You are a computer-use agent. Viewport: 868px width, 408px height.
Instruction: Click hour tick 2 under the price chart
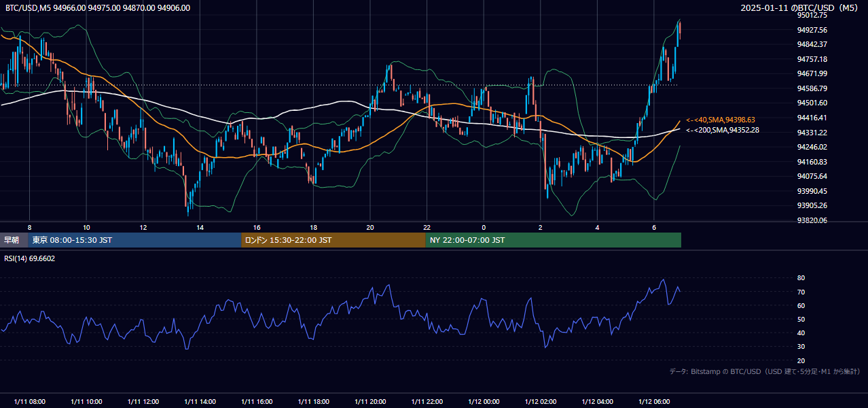coord(541,227)
